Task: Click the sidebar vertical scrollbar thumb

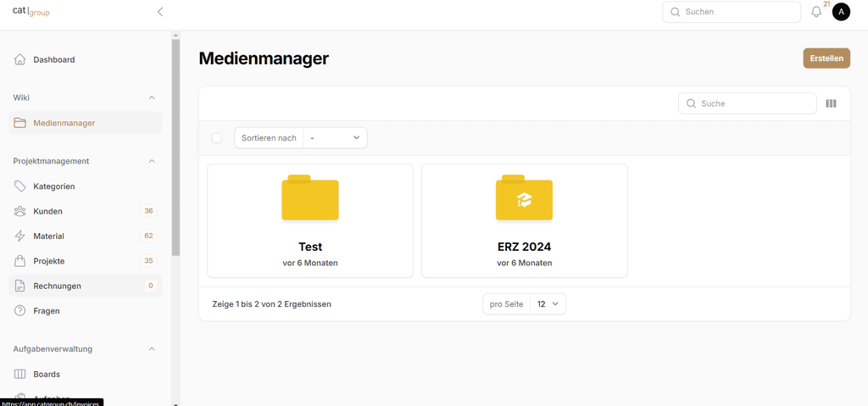Action: pos(175,147)
